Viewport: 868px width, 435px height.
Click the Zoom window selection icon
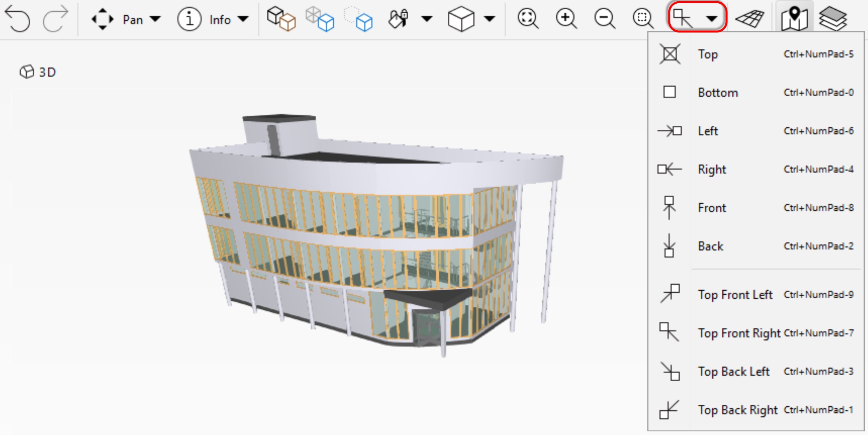click(643, 18)
